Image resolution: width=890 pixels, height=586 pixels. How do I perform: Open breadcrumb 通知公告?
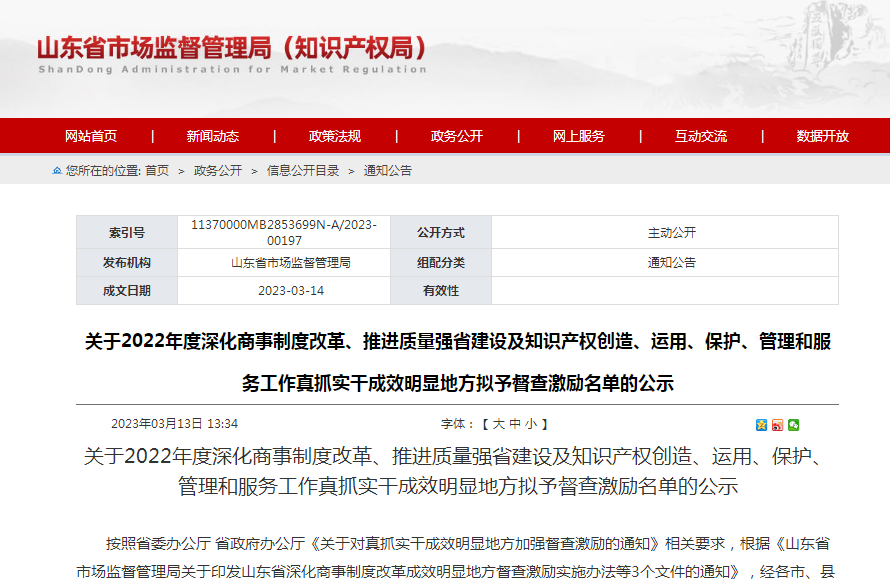[388, 170]
